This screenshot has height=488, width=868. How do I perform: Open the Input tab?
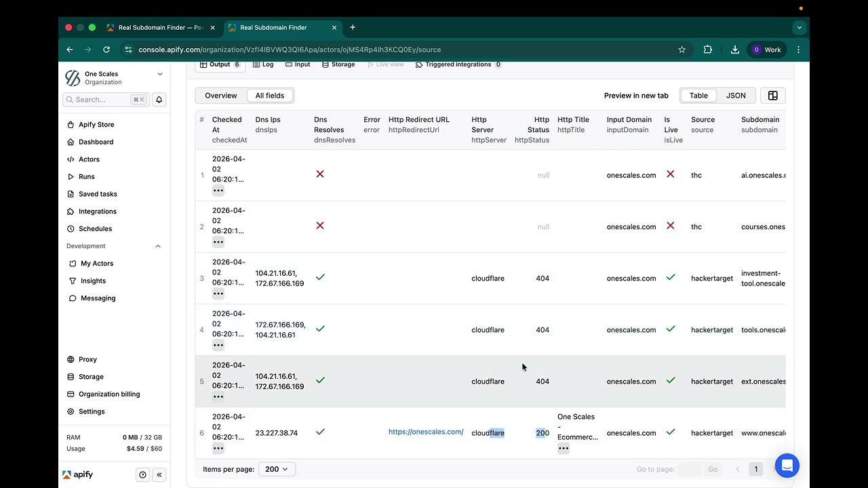[298, 65]
